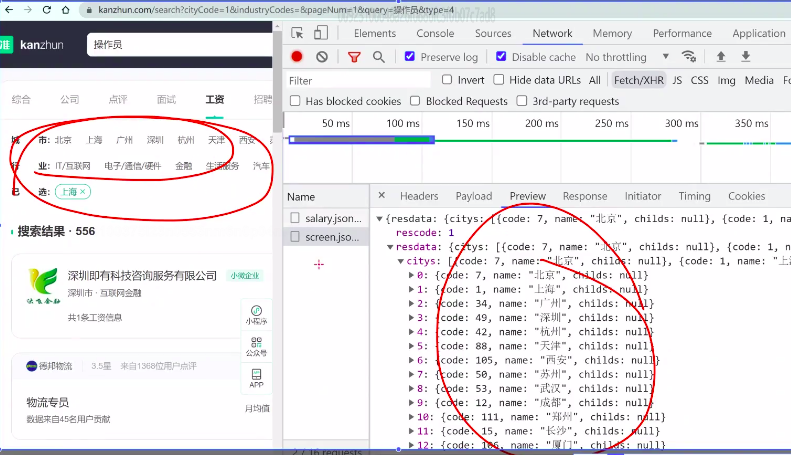Open the Payload tab

coord(474,196)
